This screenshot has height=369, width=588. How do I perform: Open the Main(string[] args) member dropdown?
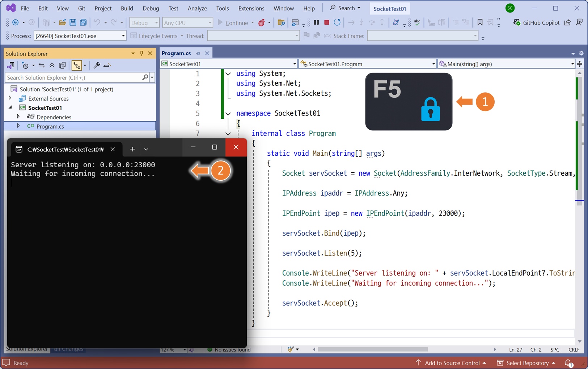pos(506,64)
